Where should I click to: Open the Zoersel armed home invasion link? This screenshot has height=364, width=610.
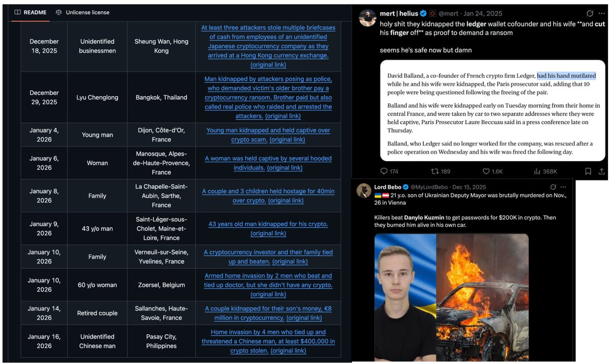(x=268, y=281)
